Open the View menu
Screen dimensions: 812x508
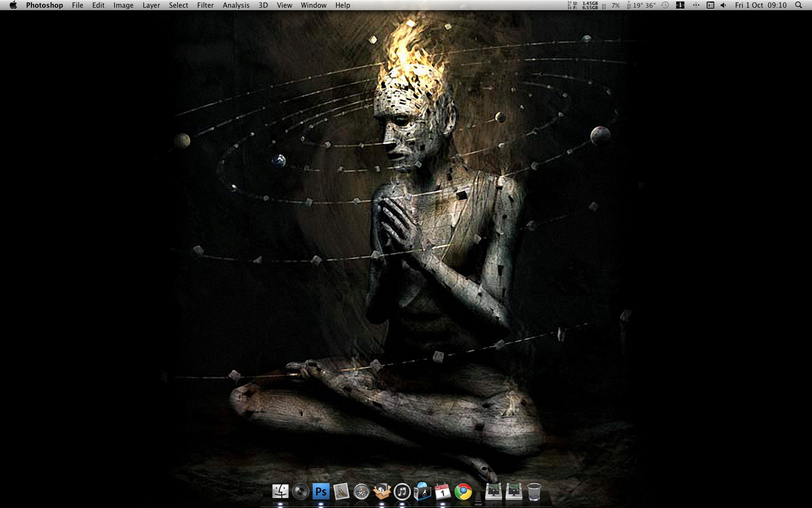tap(284, 5)
